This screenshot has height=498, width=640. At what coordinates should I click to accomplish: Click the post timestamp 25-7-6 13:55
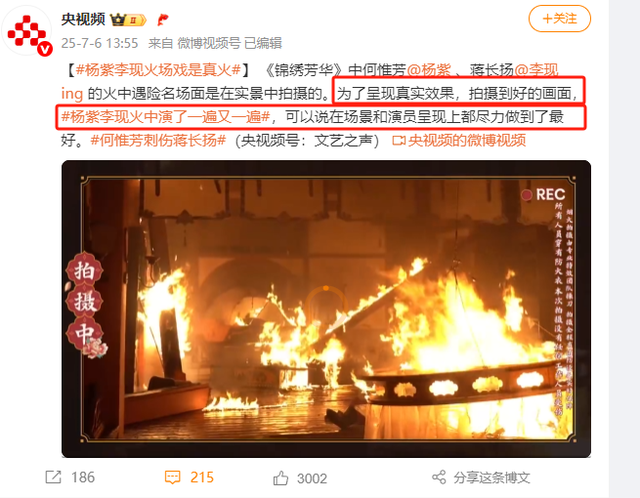click(x=100, y=43)
